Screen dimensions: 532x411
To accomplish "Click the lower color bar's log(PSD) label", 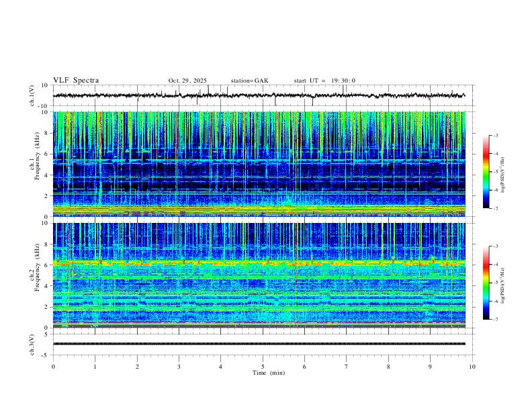I will 503,285.
